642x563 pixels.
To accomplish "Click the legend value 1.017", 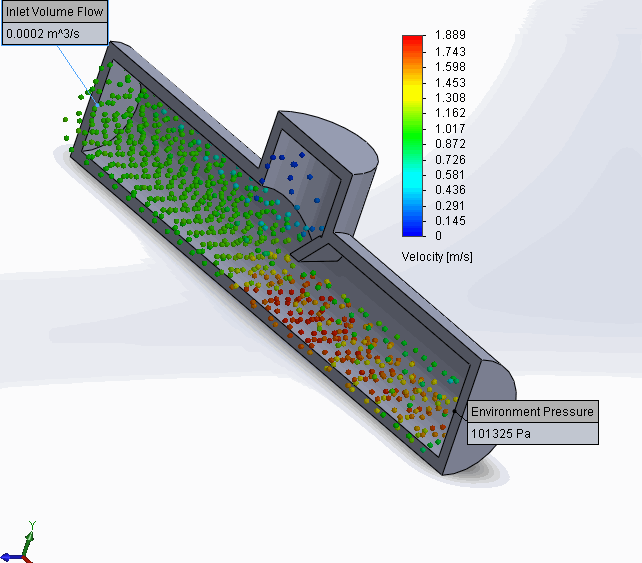I will [450, 129].
